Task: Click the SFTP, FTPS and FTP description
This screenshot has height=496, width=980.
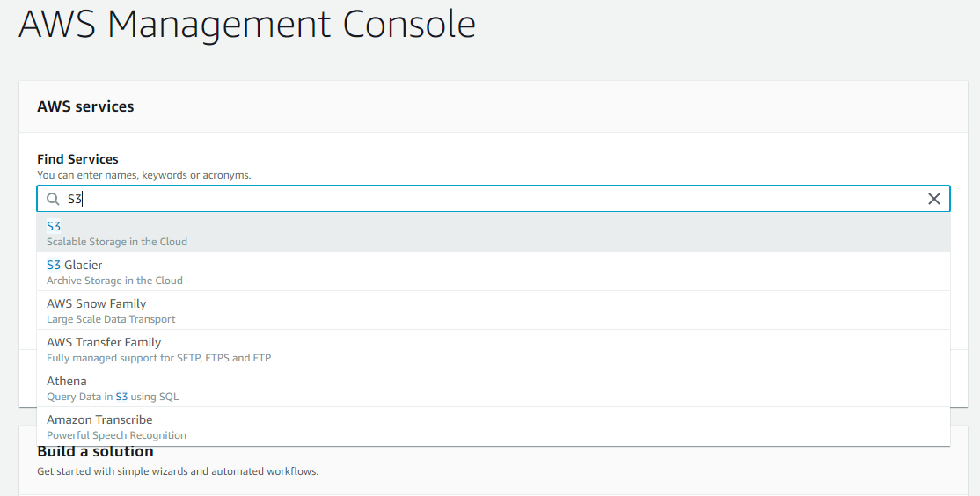Action: click(158, 358)
